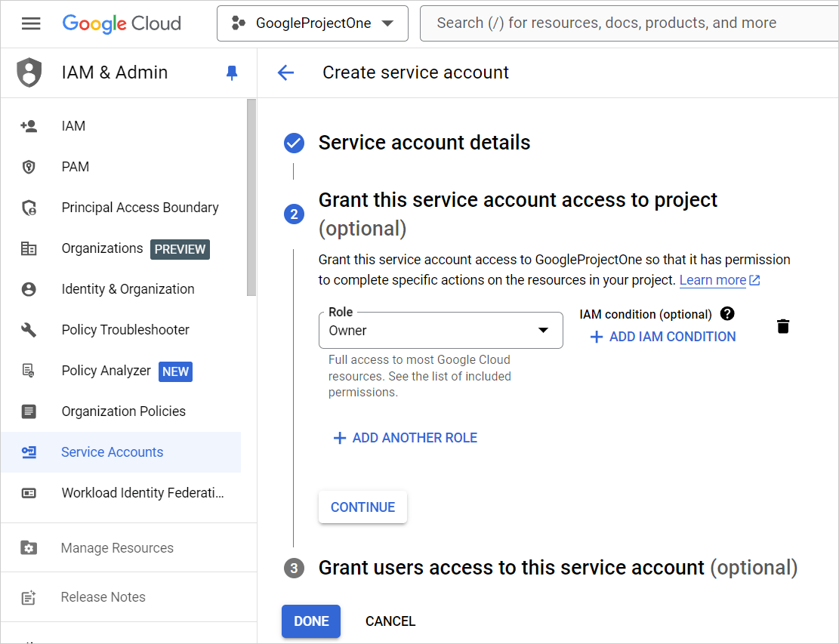Click the Principal Access Boundary icon
839x644 pixels.
click(29, 208)
